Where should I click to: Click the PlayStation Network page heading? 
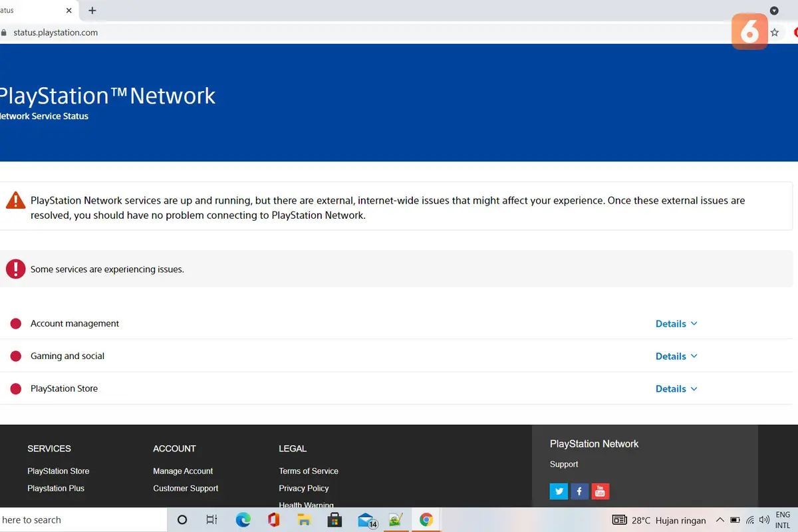[108, 96]
